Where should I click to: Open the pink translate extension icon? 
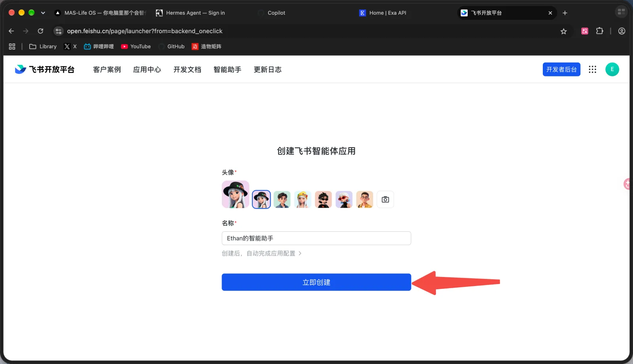pyautogui.click(x=585, y=31)
